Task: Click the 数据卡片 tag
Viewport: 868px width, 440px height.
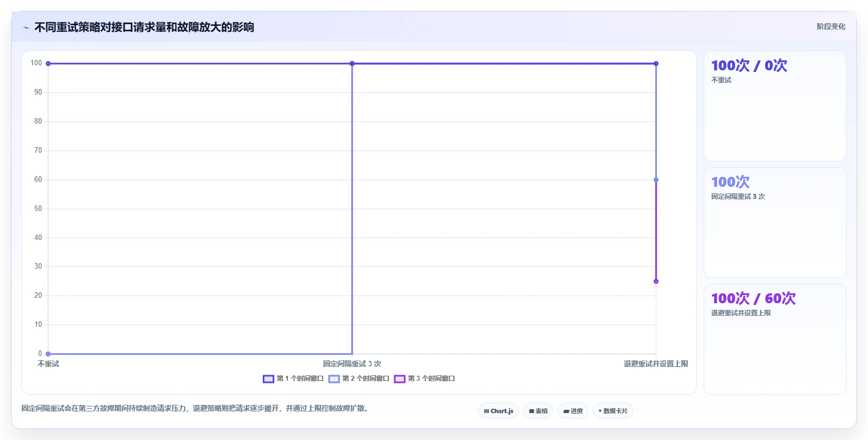Action: (x=613, y=411)
